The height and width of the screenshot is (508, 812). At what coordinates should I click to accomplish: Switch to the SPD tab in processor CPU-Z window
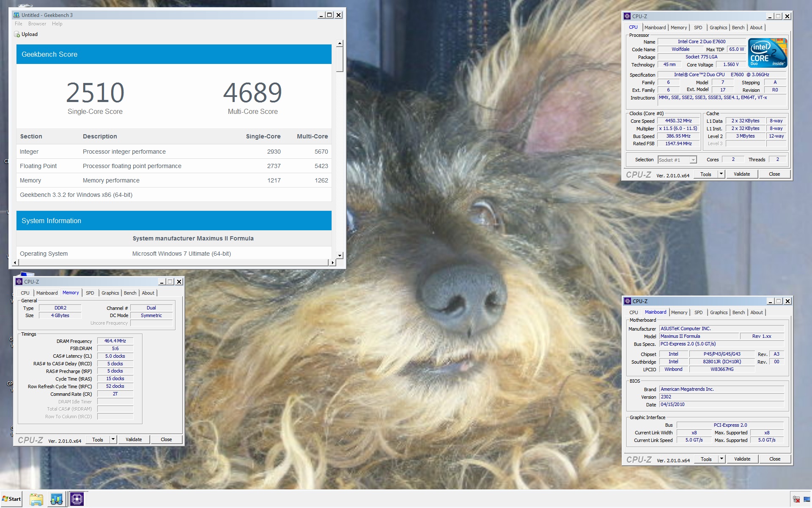coord(698,28)
